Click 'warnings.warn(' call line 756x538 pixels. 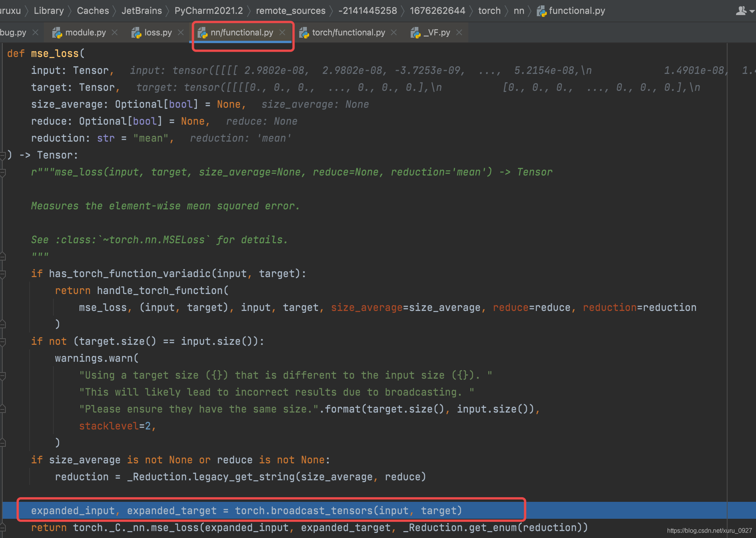coord(97,358)
